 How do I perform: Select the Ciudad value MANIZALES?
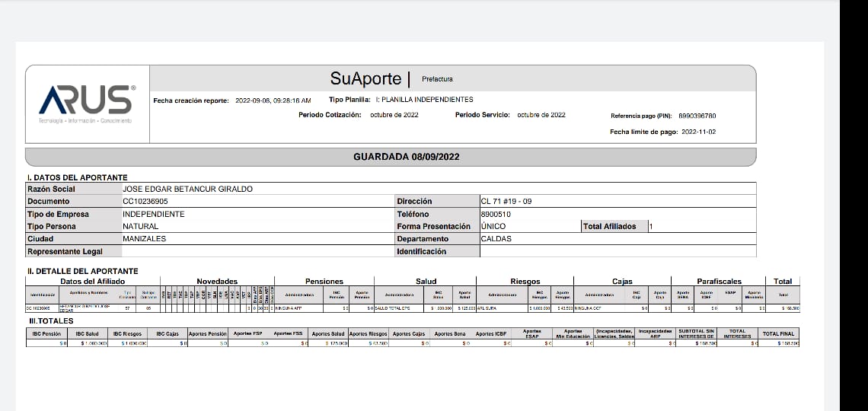coord(144,238)
